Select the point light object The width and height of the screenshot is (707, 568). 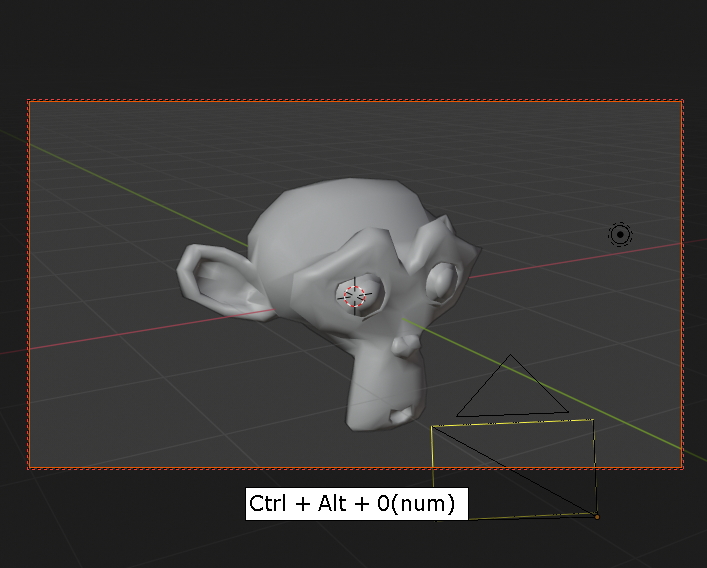pos(620,234)
